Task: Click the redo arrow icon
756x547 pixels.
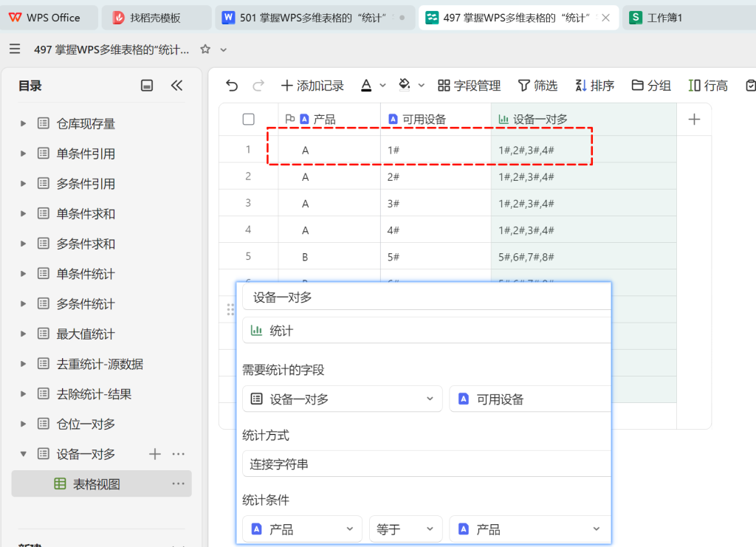Action: pyautogui.click(x=258, y=86)
